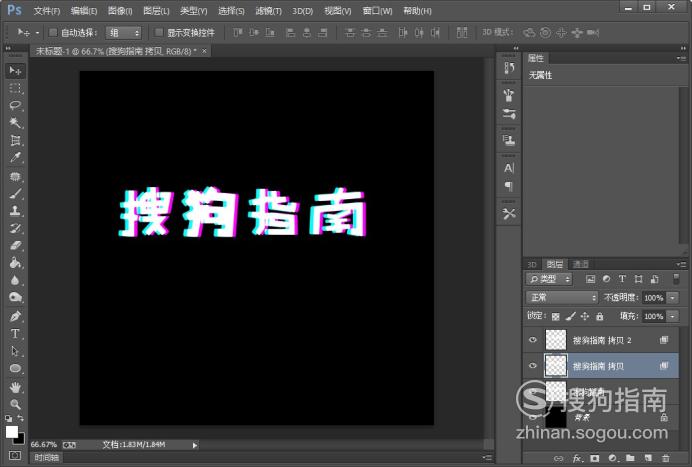This screenshot has width=692, height=467.
Task: Select the Brush tool
Action: point(15,194)
